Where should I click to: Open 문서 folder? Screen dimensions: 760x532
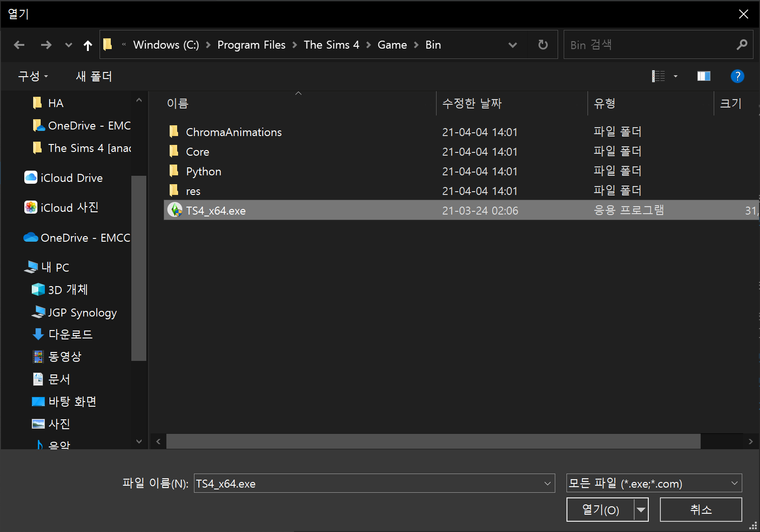pos(51,379)
